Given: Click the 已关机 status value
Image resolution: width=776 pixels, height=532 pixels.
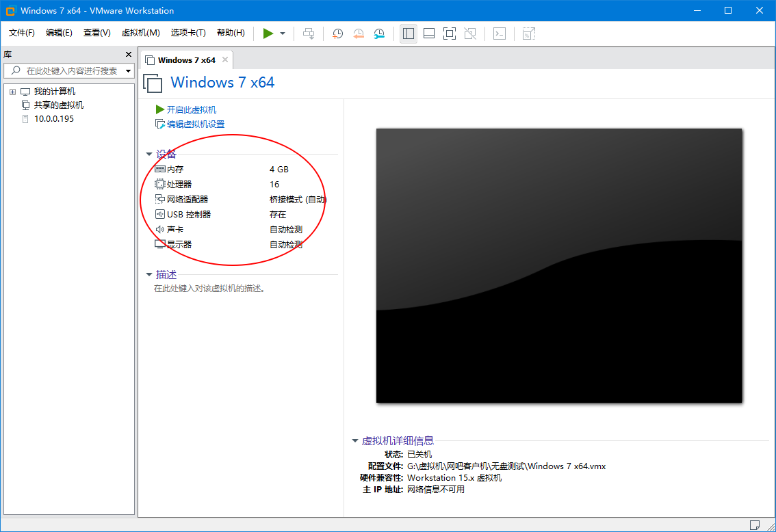Looking at the screenshot, I should click(x=419, y=454).
